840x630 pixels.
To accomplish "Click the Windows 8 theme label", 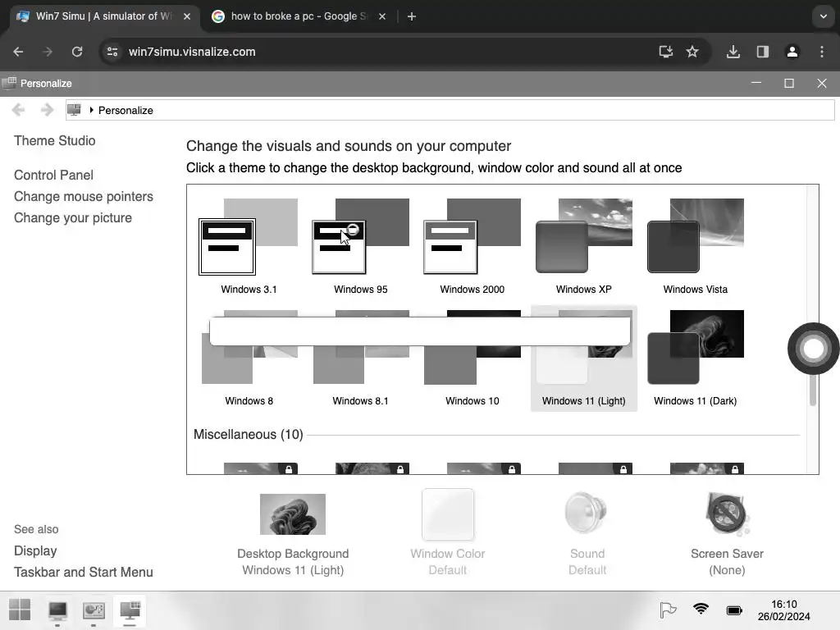I will pyautogui.click(x=249, y=400).
